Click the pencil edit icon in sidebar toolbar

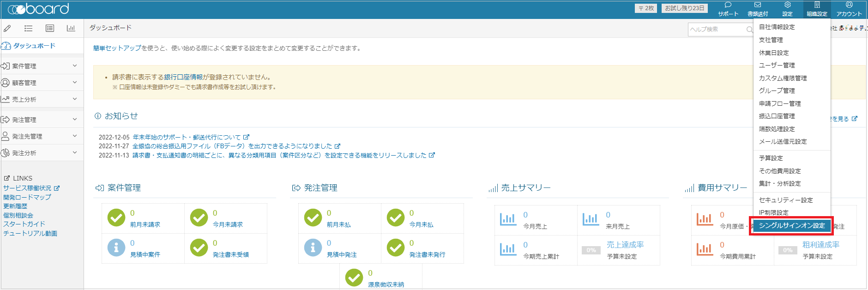pyautogui.click(x=7, y=28)
